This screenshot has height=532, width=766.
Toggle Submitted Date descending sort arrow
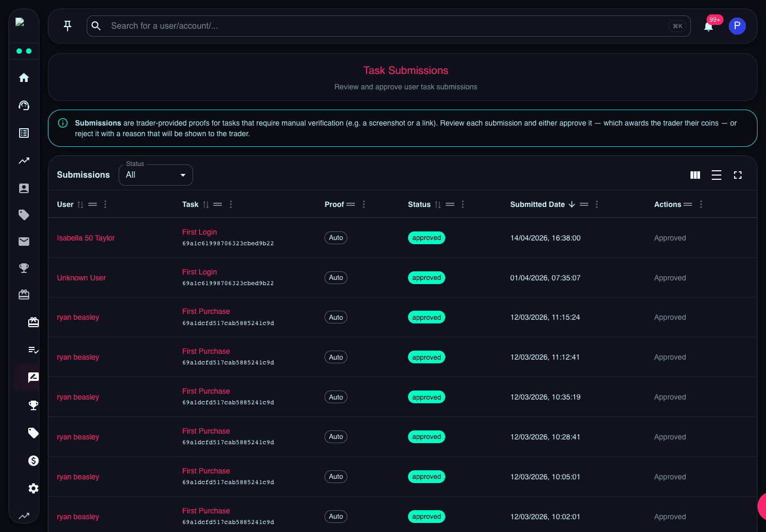572,204
